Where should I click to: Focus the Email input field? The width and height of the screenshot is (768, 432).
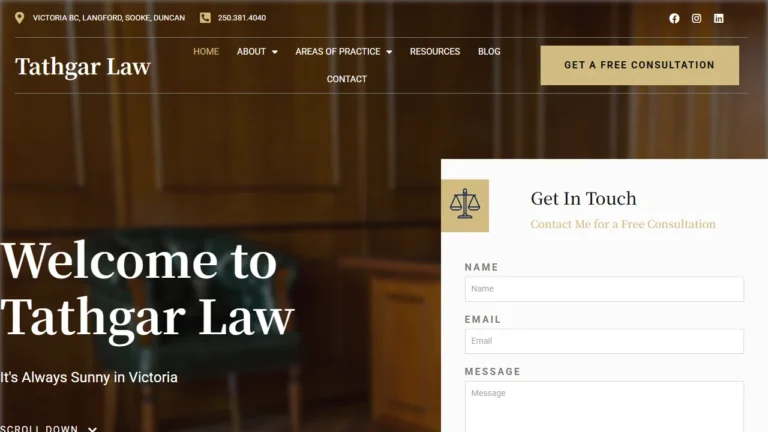coord(604,341)
